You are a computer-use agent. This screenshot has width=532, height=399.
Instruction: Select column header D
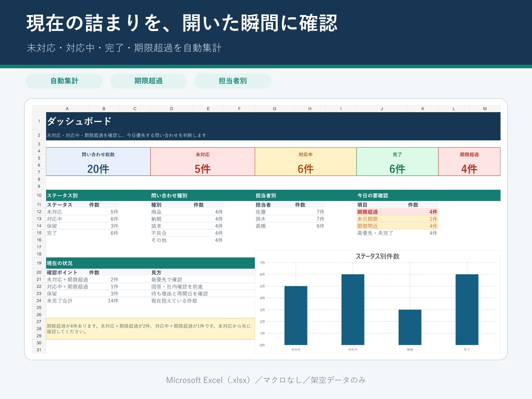(172, 109)
